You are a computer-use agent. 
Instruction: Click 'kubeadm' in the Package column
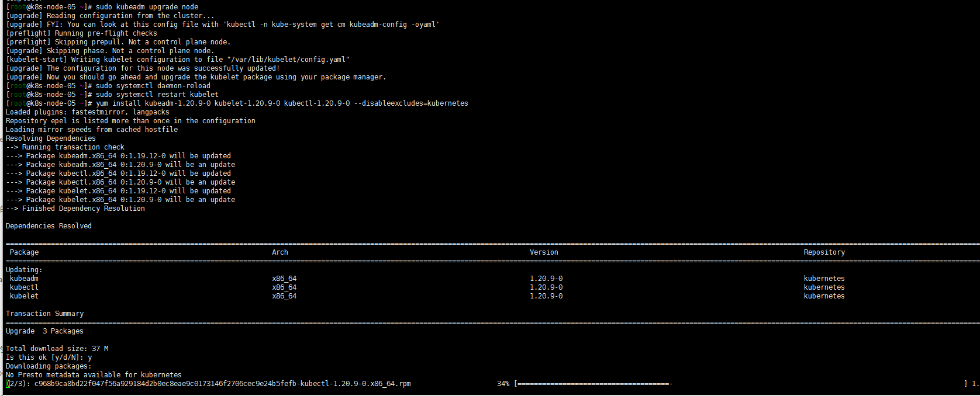point(24,279)
